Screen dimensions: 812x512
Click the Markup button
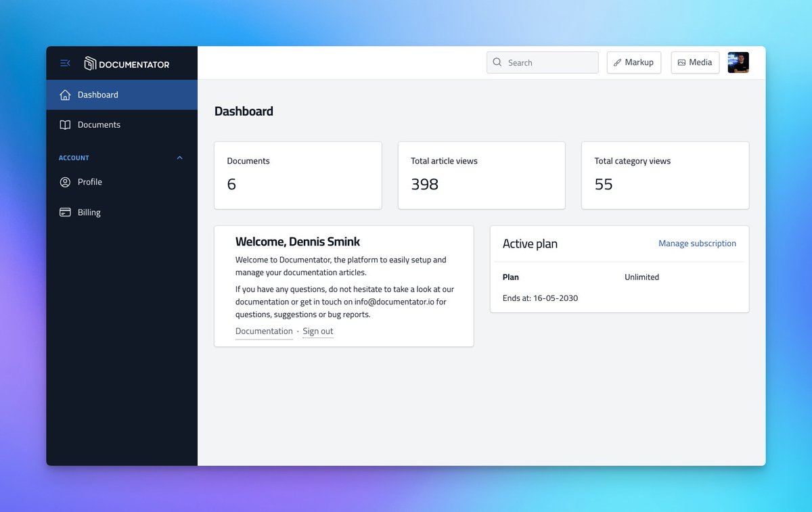coord(633,62)
